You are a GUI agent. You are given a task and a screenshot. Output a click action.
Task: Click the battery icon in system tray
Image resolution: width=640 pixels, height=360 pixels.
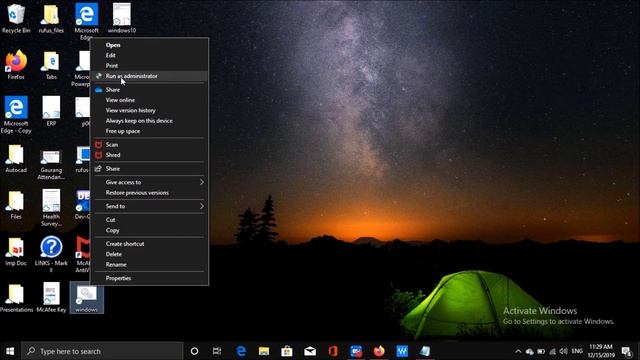coord(541,351)
